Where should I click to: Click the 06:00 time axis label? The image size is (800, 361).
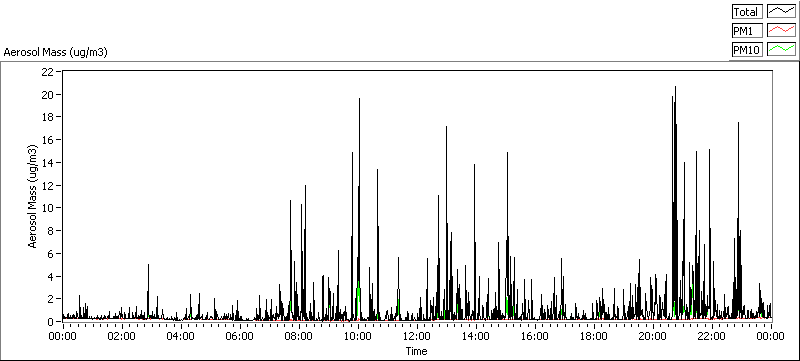240,336
